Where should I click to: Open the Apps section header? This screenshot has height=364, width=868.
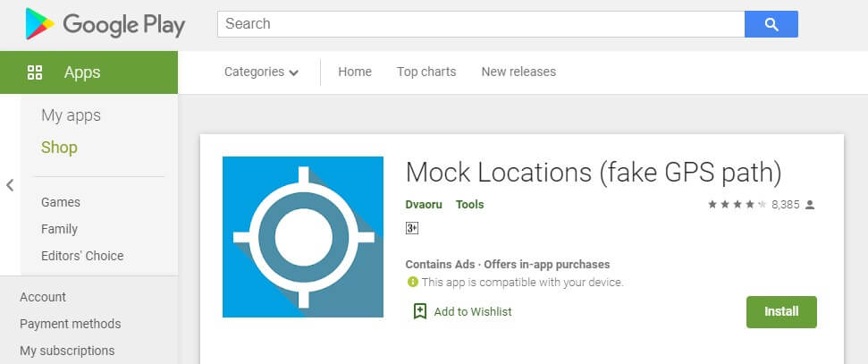(x=88, y=72)
